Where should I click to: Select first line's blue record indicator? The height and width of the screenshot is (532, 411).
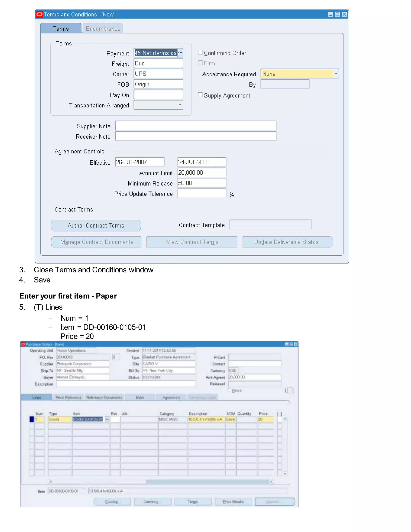tap(32, 419)
